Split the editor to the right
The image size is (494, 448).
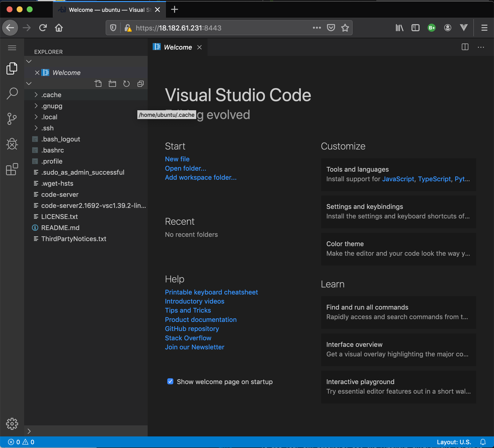coord(465,47)
